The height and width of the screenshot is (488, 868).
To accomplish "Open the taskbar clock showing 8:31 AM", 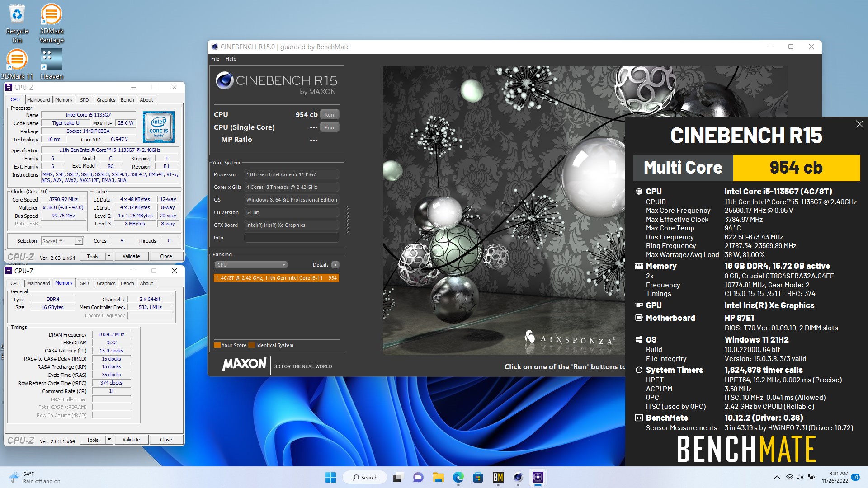I will (x=835, y=477).
